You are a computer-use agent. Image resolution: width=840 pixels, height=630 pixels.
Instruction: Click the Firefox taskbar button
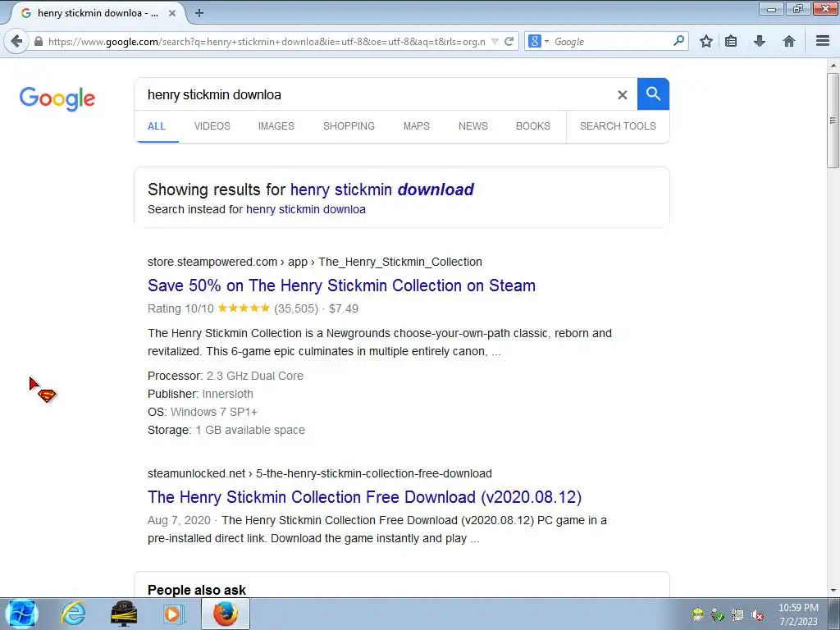point(226,614)
